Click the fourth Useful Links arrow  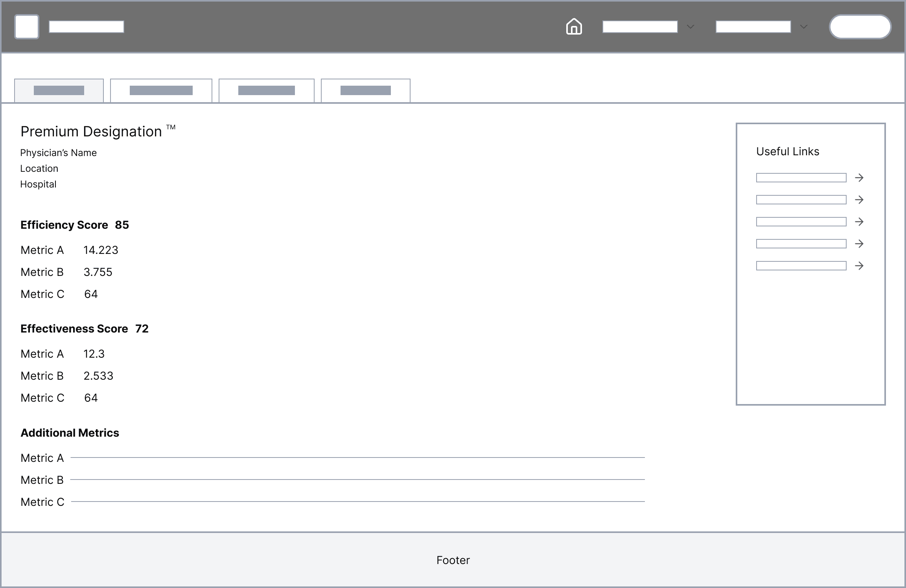(x=859, y=244)
